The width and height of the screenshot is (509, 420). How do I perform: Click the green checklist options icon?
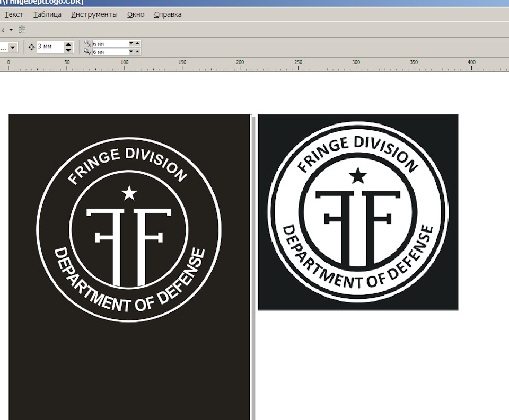pos(22,30)
